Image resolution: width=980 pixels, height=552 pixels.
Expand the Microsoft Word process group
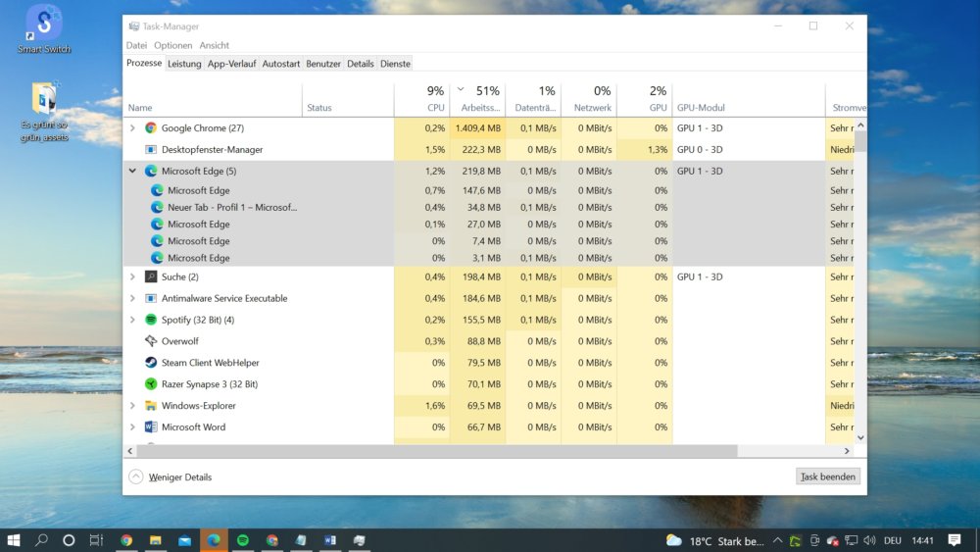[132, 427]
